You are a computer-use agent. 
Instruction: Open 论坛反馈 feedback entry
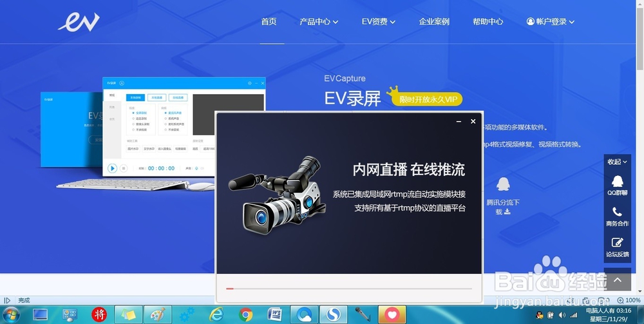coord(618,247)
